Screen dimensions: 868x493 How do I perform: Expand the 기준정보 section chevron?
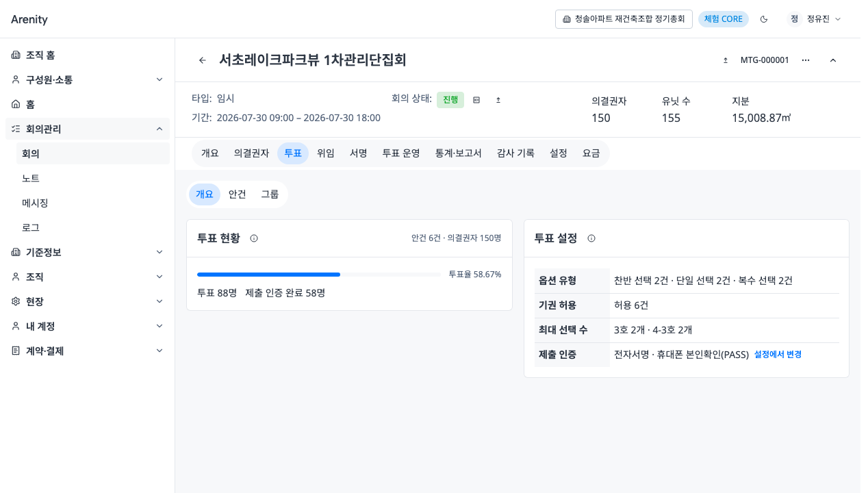[159, 252]
